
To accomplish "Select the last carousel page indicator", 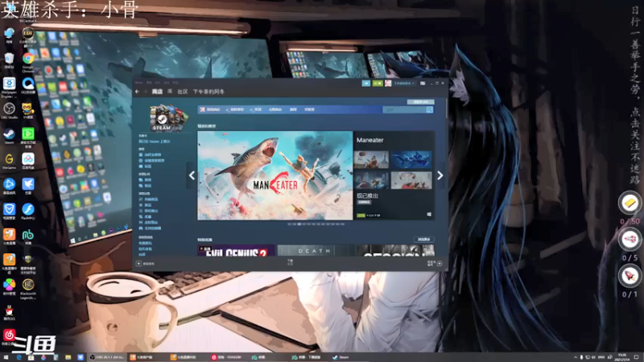I will (343, 224).
